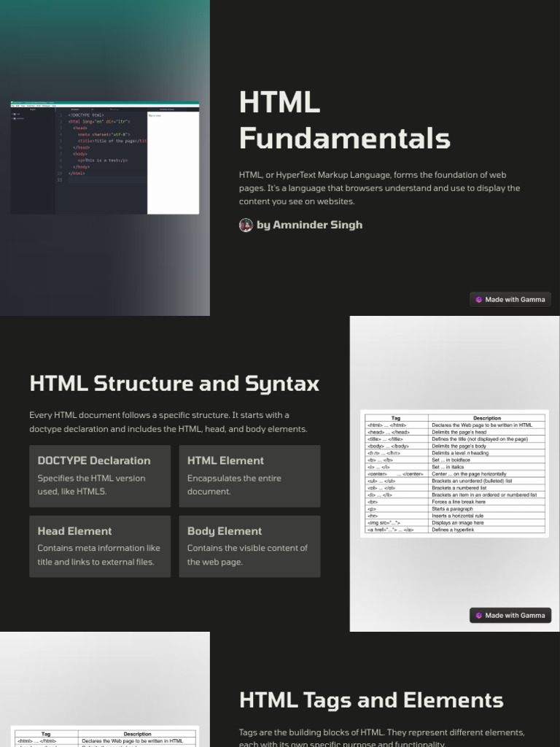Open the code editor screenshot thumbnail
Screen dimensions: 560x747
pyautogui.click(x=105, y=158)
